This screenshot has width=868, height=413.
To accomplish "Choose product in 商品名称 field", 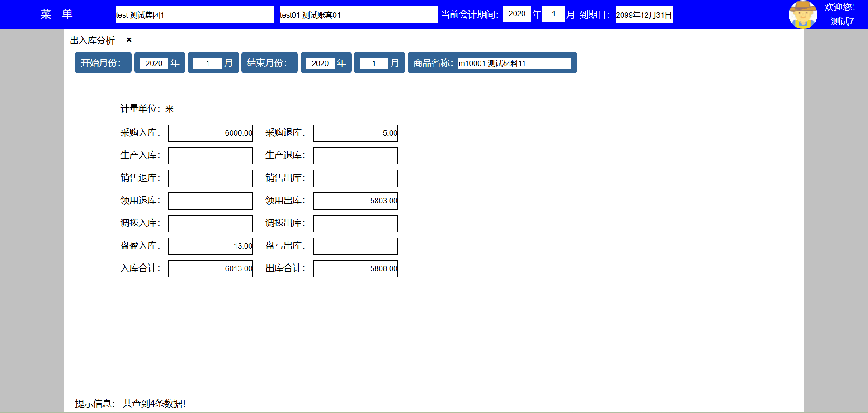I will click(x=514, y=63).
